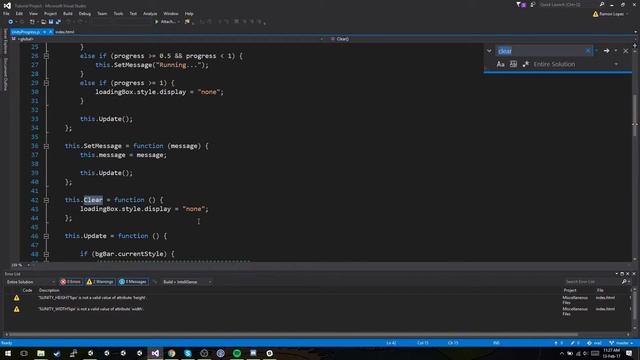Open dropdown arrow next to Find Next
Viewport: 640px width, 360px height.
[x=616, y=51]
